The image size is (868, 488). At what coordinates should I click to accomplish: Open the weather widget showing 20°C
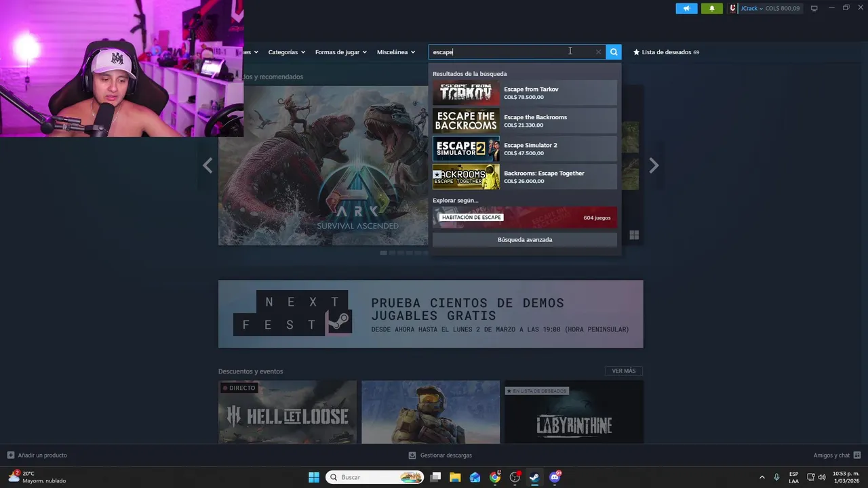click(37, 477)
